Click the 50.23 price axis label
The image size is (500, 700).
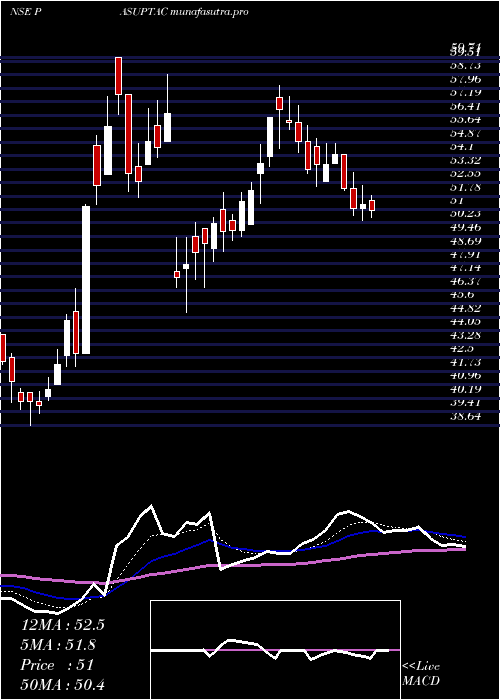click(465, 214)
